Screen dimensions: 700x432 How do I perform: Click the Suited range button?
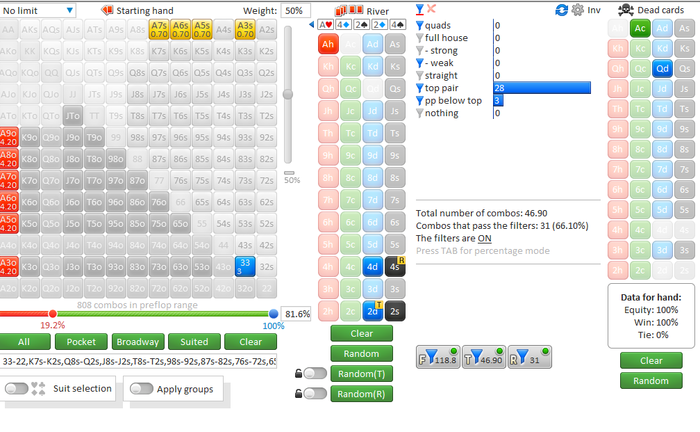coord(194,342)
